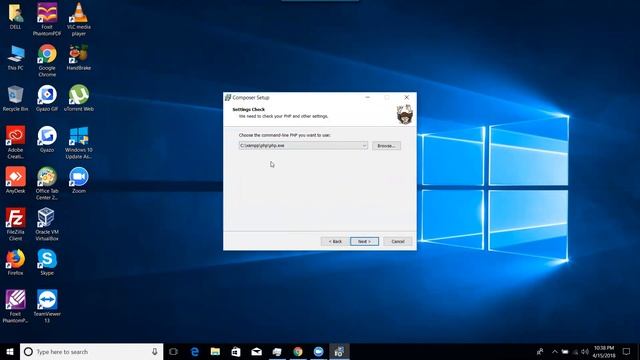Launch Zoom desktop shortcut
Image resolution: width=640 pixels, height=360 pixels.
coord(79,180)
